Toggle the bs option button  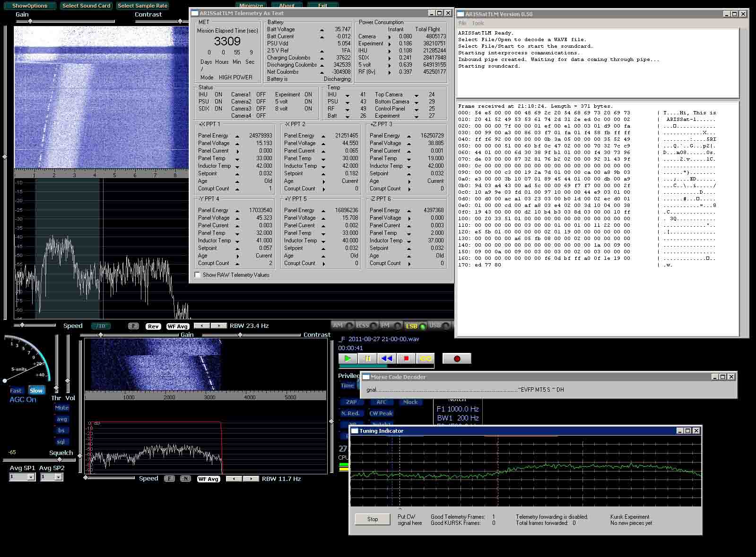[61, 430]
